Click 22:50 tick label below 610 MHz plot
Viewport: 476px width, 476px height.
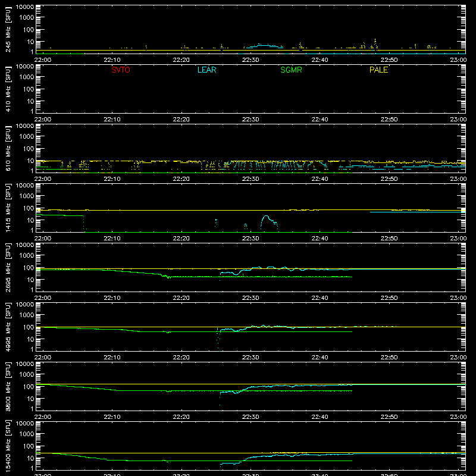pyautogui.click(x=389, y=179)
